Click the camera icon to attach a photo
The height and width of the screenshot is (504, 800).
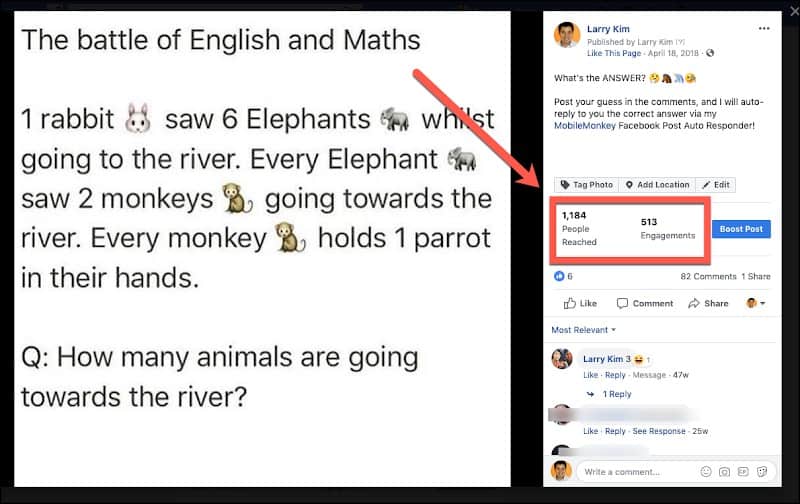[724, 472]
